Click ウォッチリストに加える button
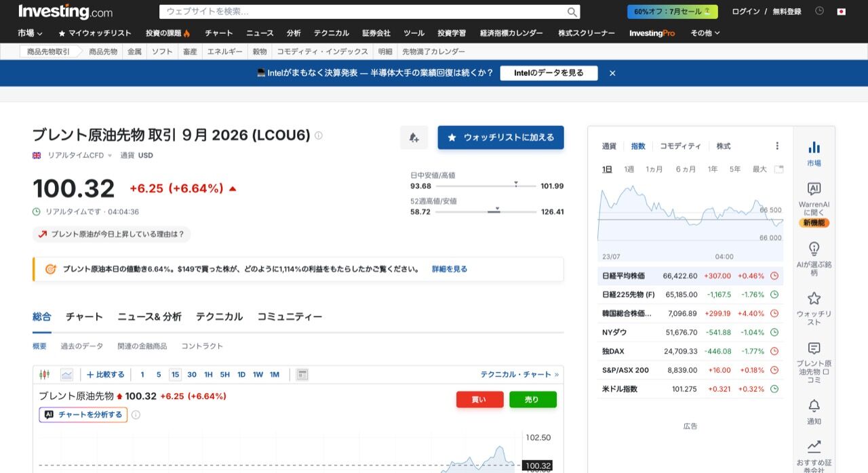The width and height of the screenshot is (868, 473). click(500, 138)
